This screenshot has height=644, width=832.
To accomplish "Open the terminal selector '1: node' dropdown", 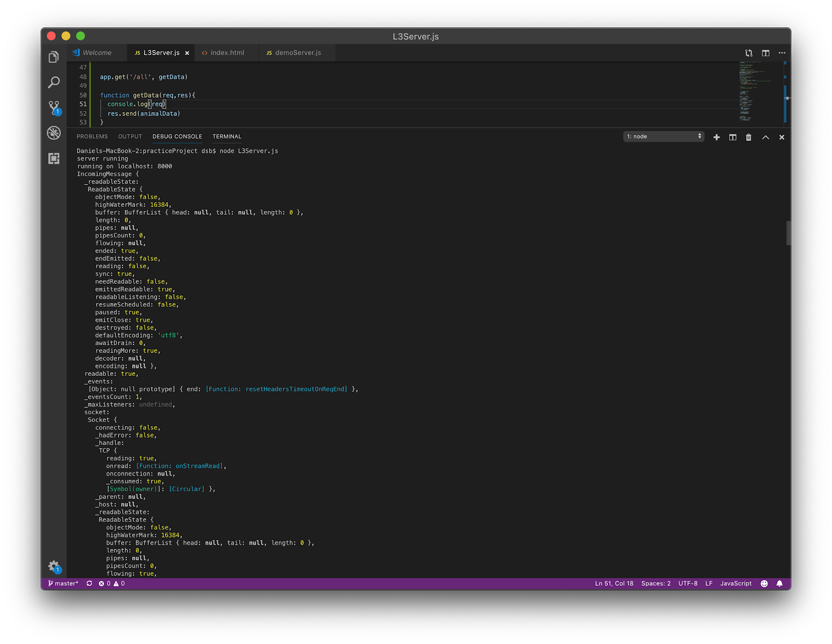I will (x=664, y=137).
